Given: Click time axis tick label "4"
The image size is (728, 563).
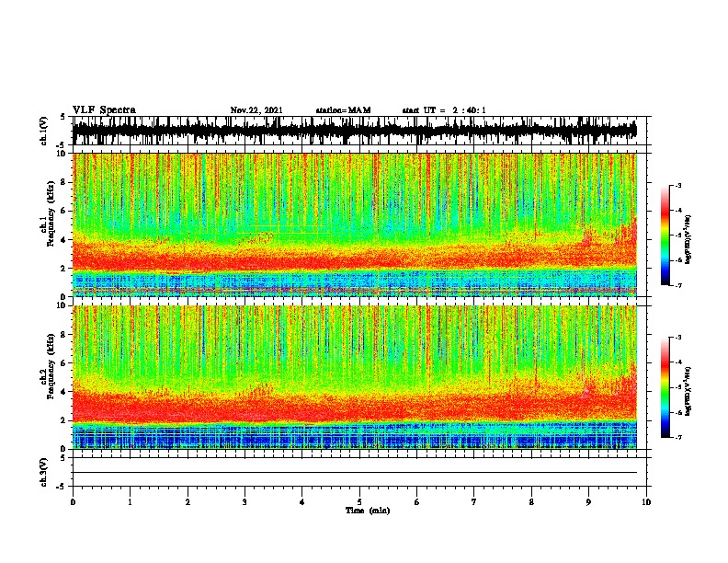Looking at the screenshot, I should click(302, 501).
